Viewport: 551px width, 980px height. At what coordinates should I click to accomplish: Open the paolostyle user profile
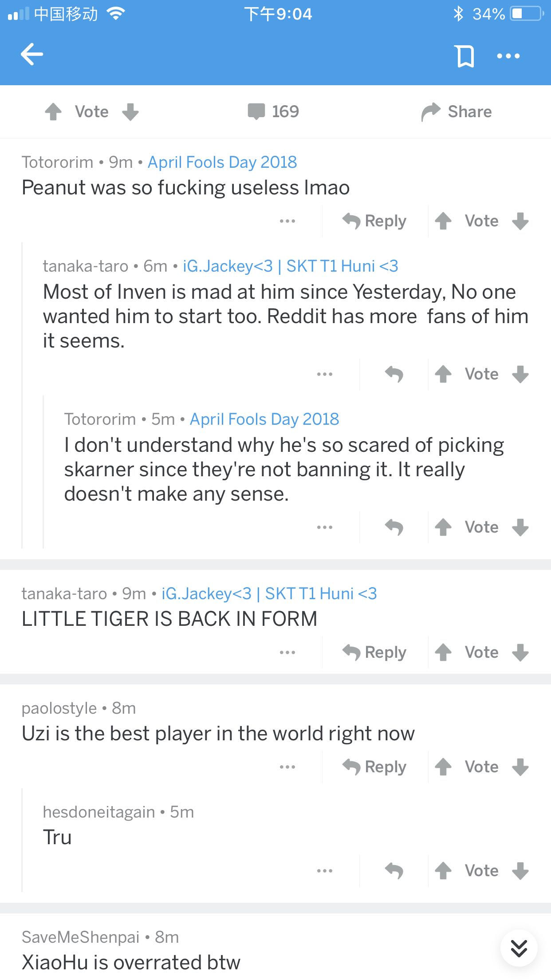pyautogui.click(x=59, y=708)
